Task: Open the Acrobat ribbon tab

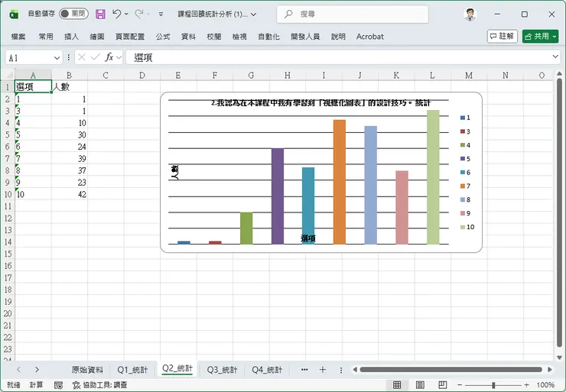Action: click(x=369, y=37)
